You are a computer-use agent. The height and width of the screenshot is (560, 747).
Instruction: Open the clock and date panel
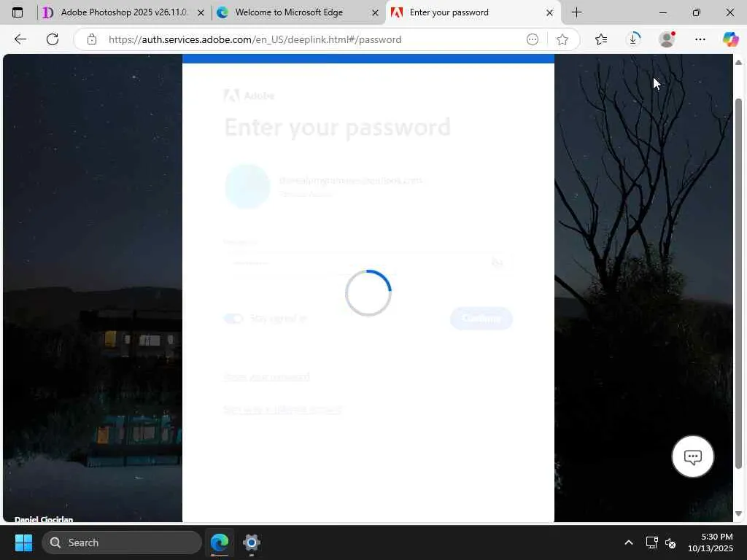point(710,542)
